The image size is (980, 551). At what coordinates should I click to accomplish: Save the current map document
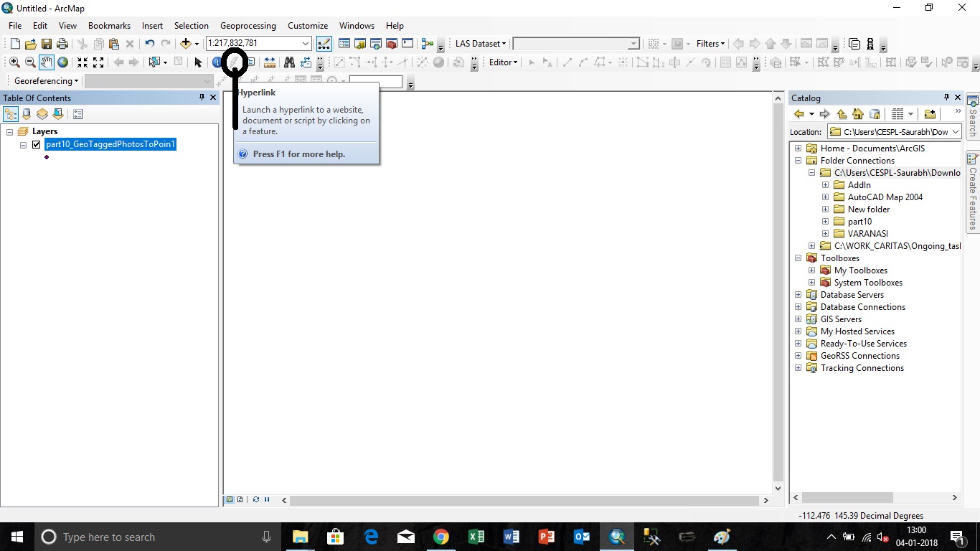click(x=47, y=44)
